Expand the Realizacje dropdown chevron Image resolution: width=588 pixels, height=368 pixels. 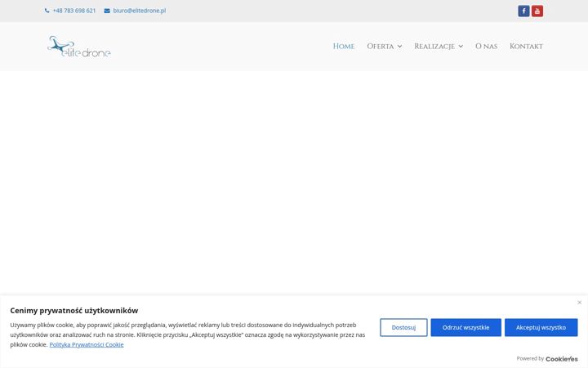click(461, 46)
